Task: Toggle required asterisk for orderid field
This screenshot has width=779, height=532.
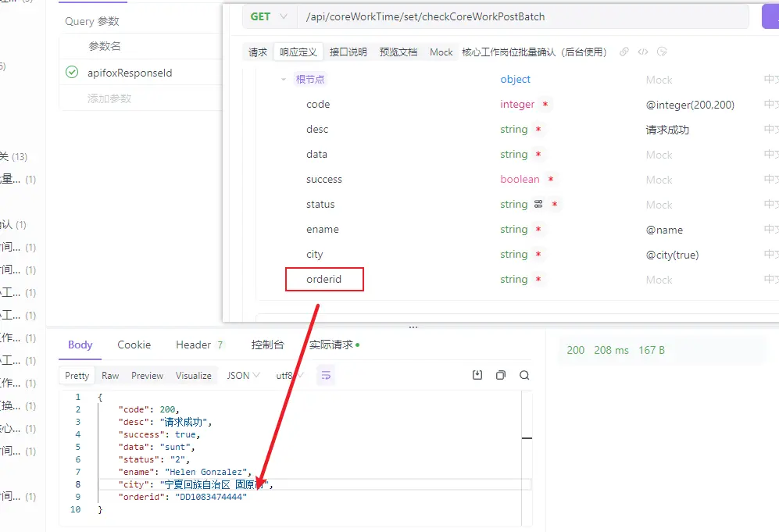Action: pos(538,279)
